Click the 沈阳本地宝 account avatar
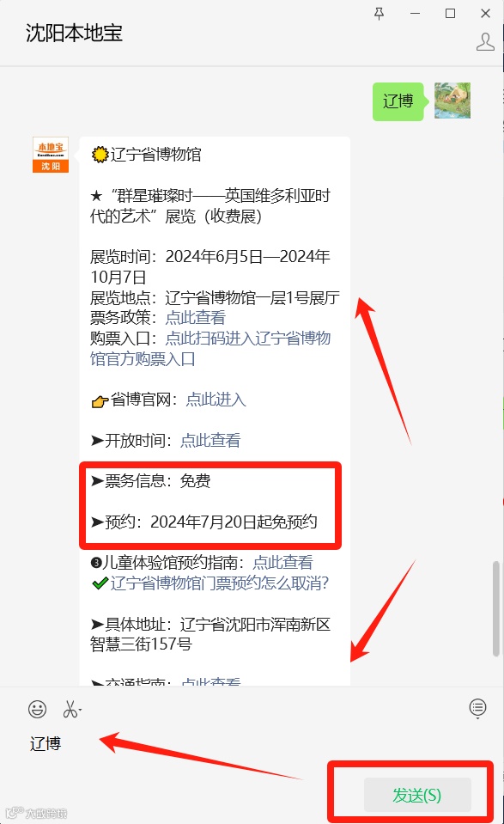The height and width of the screenshot is (824, 504). click(x=51, y=155)
